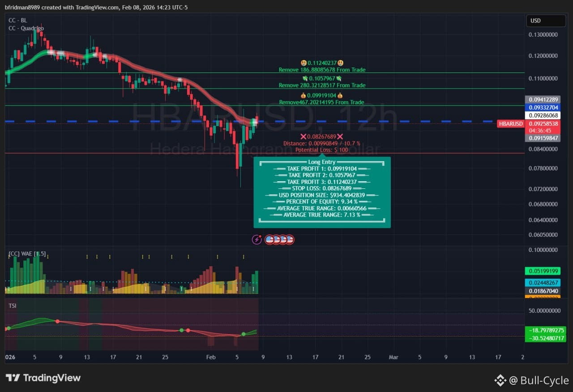
Task: Click the green 0.05199199 WAE value label
Action: (543, 271)
